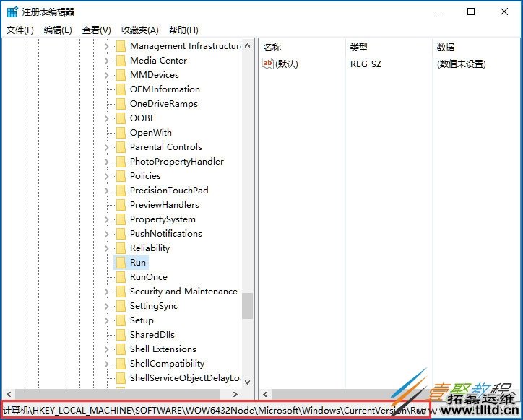Click the OpenWith folder icon
523x420 pixels.
(121, 133)
